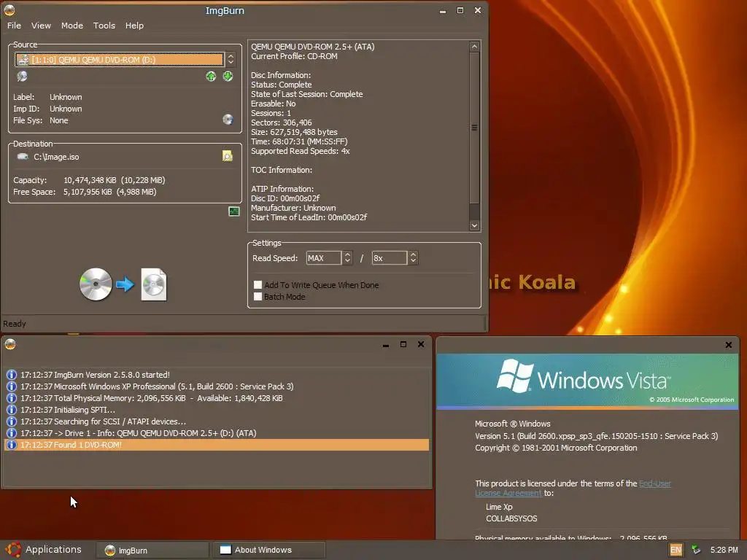Open the Help menu
747x560 pixels.
(x=134, y=26)
